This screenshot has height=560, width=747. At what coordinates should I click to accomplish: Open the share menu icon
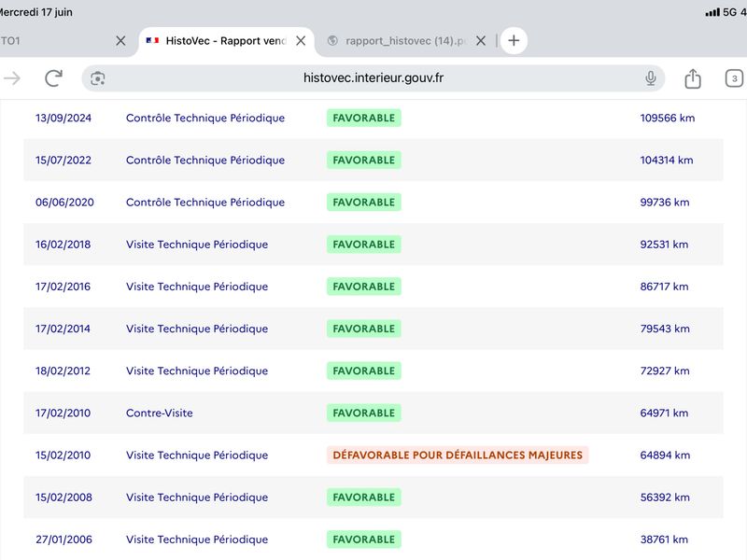(693, 78)
